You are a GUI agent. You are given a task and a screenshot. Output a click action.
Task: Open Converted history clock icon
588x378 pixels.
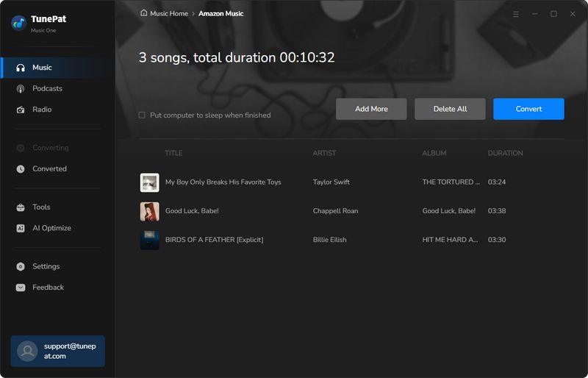click(21, 169)
